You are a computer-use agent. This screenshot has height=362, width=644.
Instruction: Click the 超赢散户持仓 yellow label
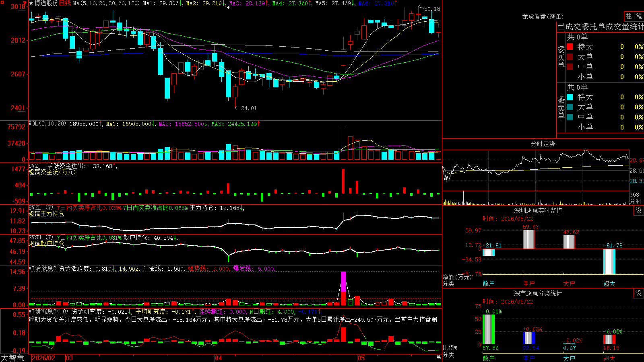[46, 243]
